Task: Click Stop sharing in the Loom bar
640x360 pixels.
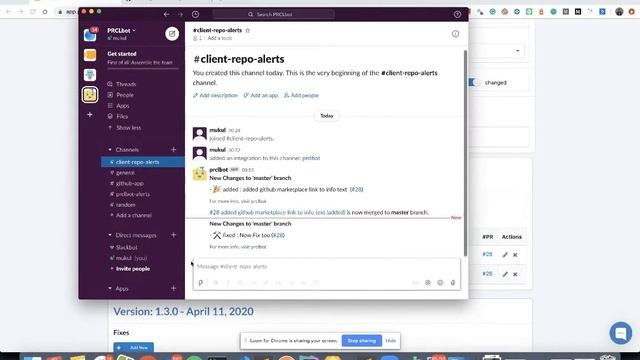Action: 362,340
